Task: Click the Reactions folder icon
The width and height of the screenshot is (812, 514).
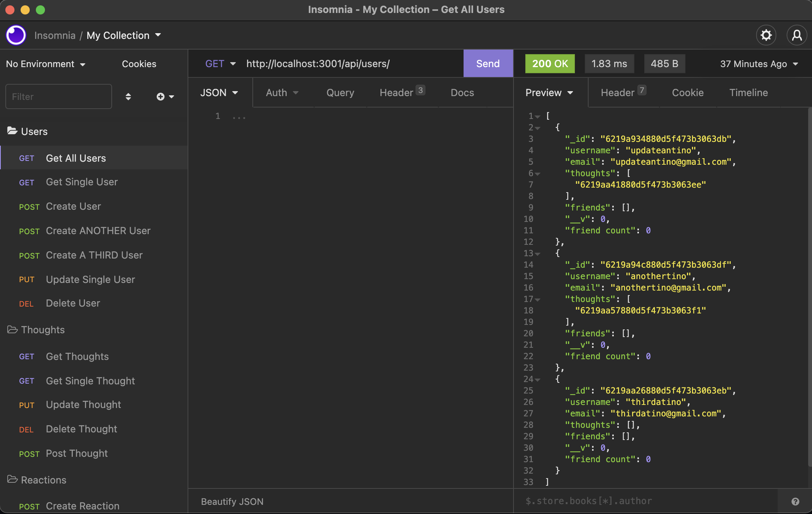Action: tap(13, 480)
